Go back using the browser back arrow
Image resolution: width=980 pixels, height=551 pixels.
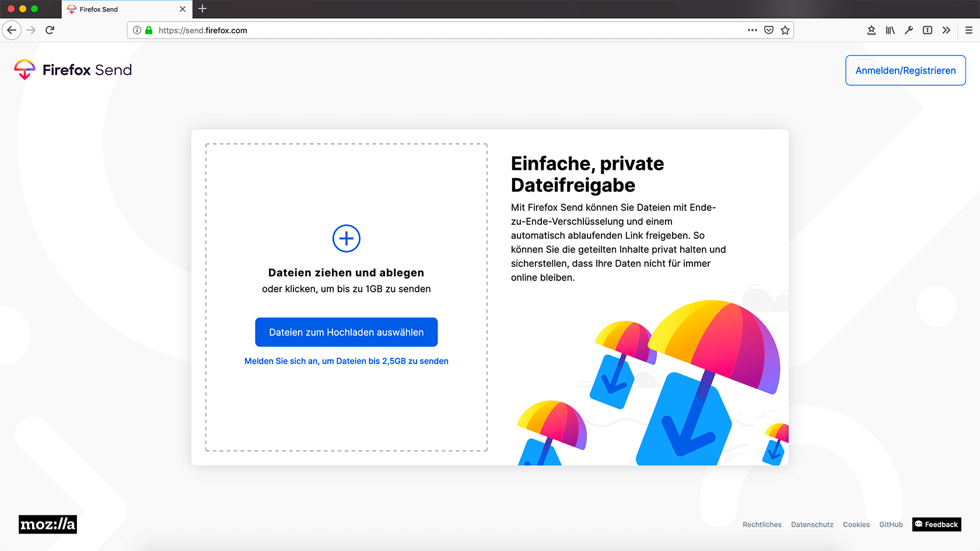12,30
